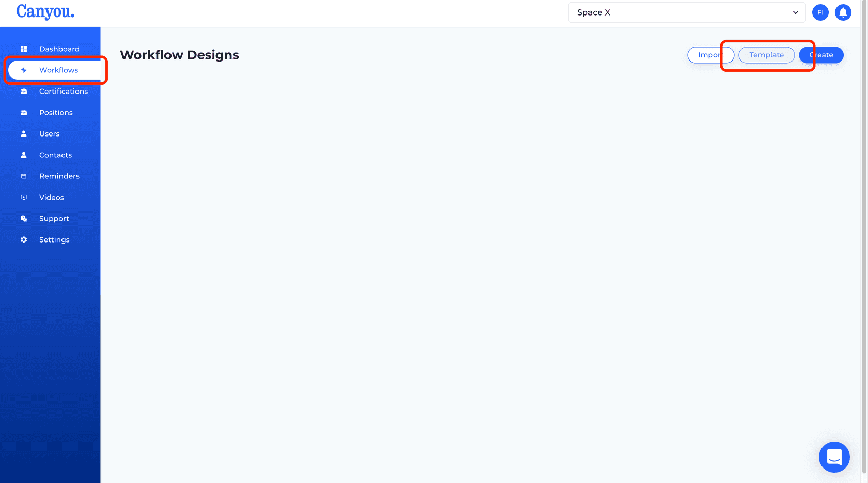This screenshot has height=483, width=868.
Task: Click the Videos player icon
Action: pos(24,198)
